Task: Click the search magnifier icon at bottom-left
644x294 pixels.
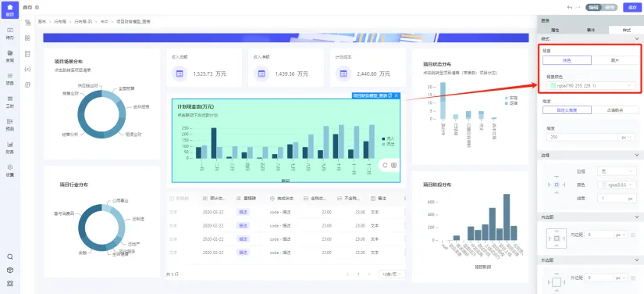Action: click(10, 256)
